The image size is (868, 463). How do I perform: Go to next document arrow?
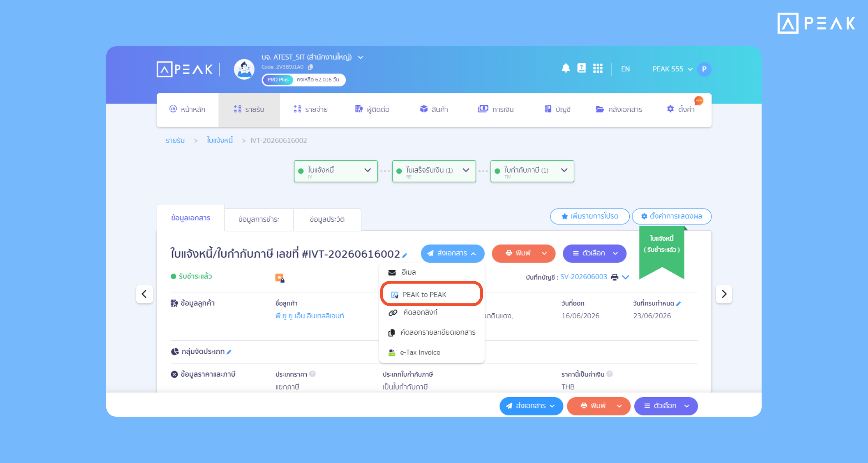tap(724, 294)
